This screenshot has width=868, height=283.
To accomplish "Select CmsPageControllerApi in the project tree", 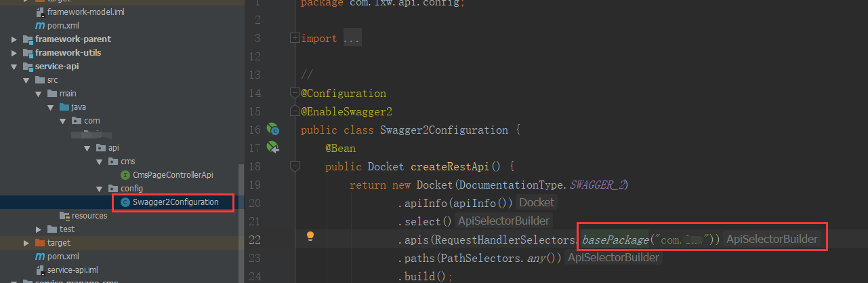I will point(173,174).
